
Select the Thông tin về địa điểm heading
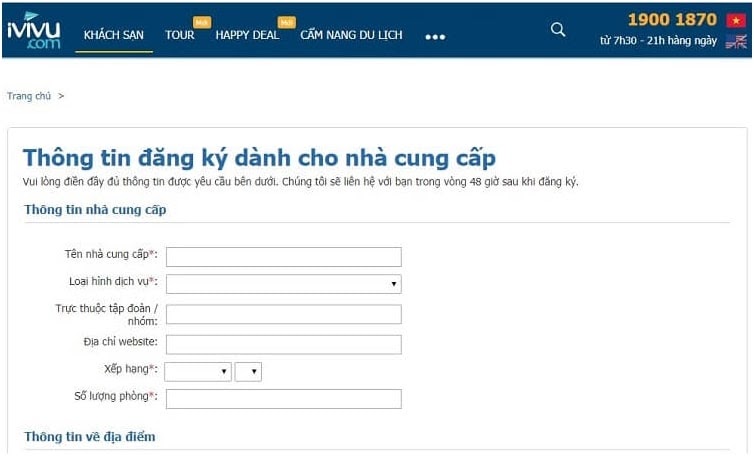[x=90, y=437]
